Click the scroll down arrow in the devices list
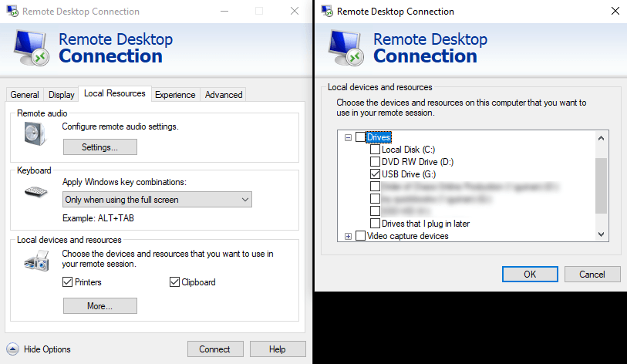 click(x=601, y=234)
